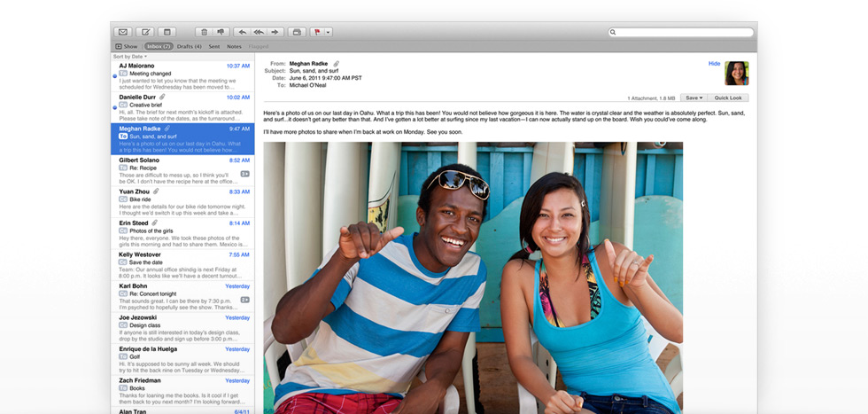Create a new note from toolbar

(x=167, y=32)
